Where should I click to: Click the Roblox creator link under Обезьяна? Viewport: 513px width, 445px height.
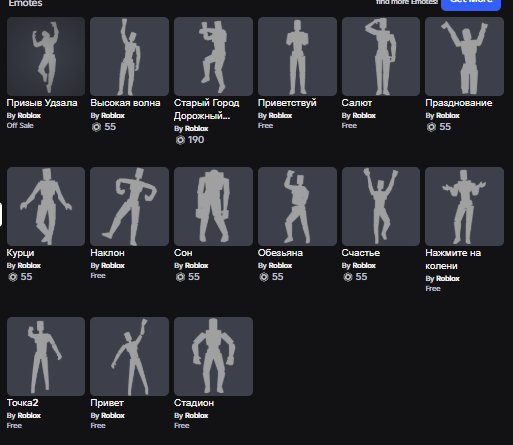tap(280, 266)
